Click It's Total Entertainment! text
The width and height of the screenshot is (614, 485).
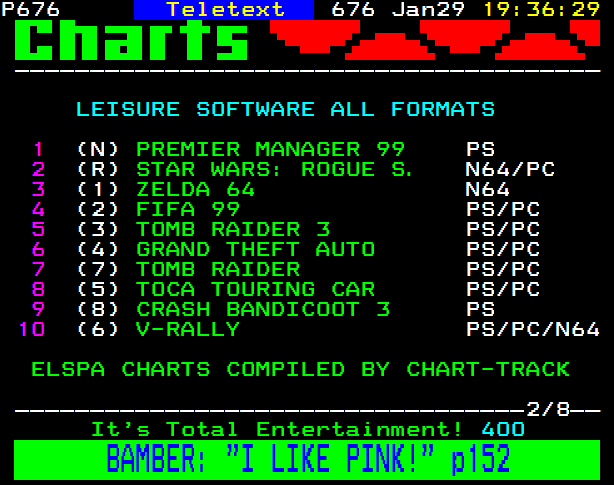coord(276,429)
